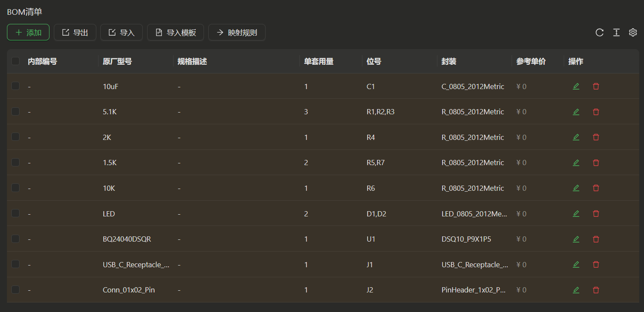Edit the BQ24040DSQR row entry
Image resolution: width=644 pixels, height=312 pixels.
click(576, 239)
